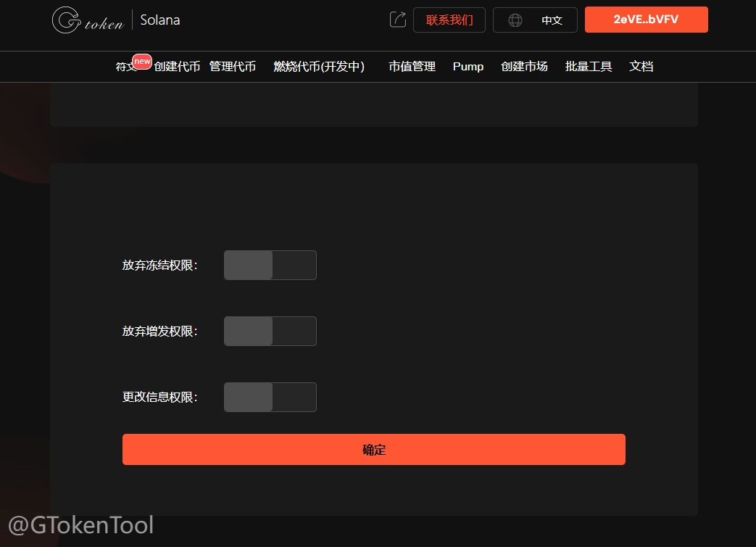The height and width of the screenshot is (547, 756).
Task: Select 燃烧代币(开发中) in navigation
Action: click(x=318, y=67)
